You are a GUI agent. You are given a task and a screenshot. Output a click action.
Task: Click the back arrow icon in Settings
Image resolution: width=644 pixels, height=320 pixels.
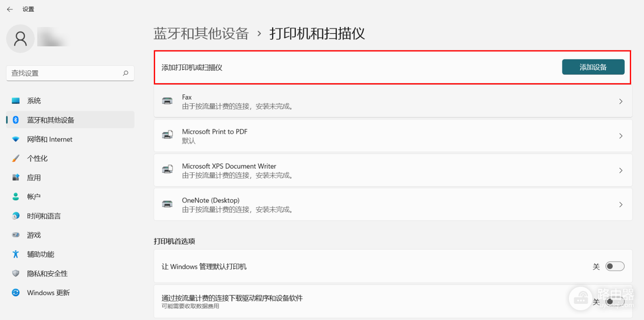[x=10, y=9]
